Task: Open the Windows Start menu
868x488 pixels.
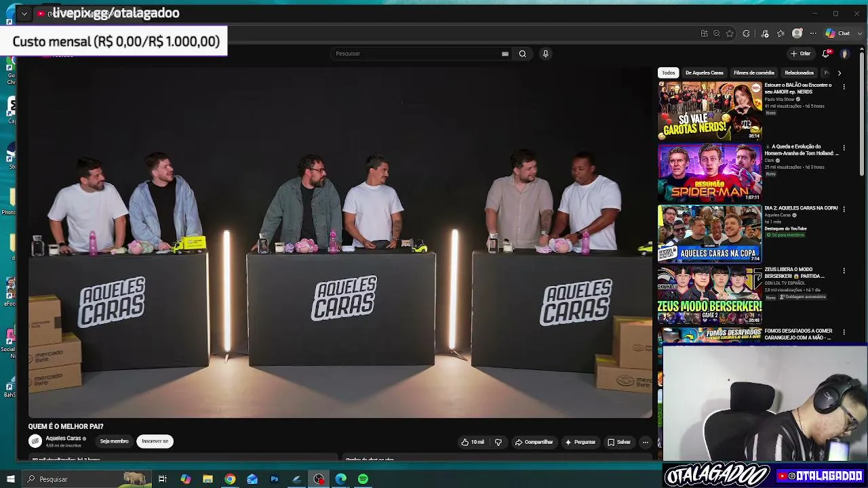Action: point(11,479)
